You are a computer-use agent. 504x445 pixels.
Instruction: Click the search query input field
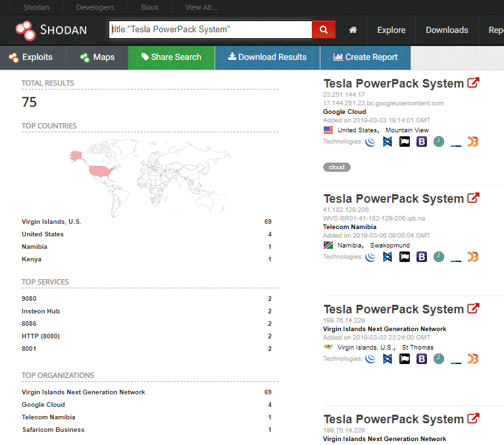209,30
